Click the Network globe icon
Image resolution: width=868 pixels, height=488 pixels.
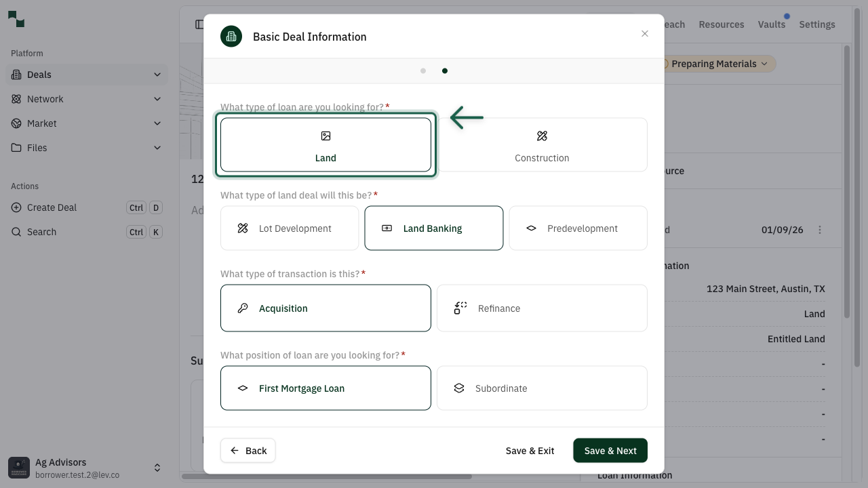pyautogui.click(x=15, y=99)
